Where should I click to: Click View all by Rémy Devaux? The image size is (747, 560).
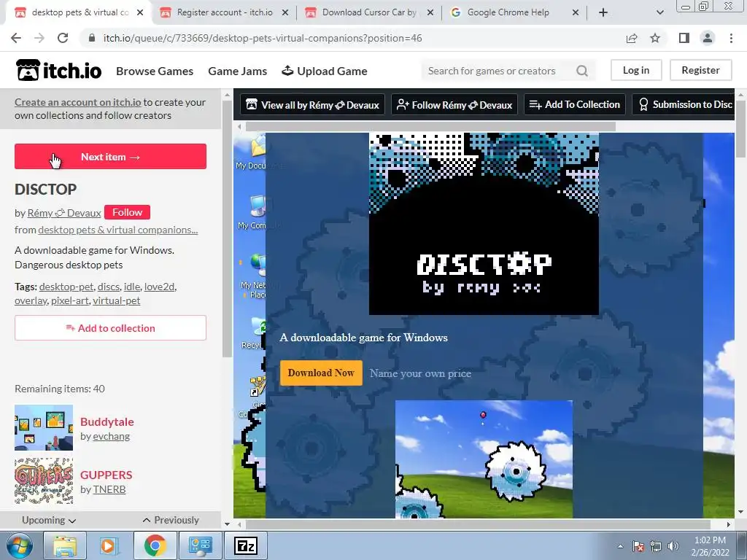point(313,105)
